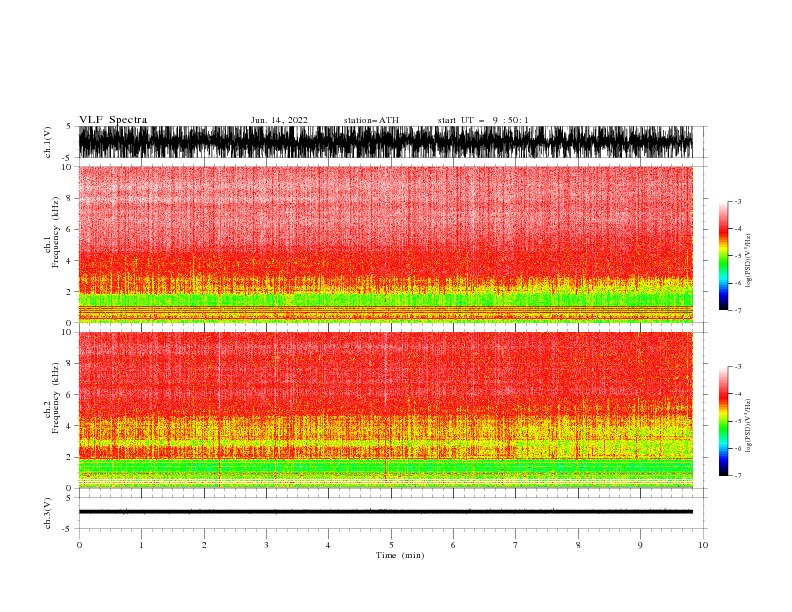
Task: Click the -7 value on ch.1 color bar
Action: 737,310
